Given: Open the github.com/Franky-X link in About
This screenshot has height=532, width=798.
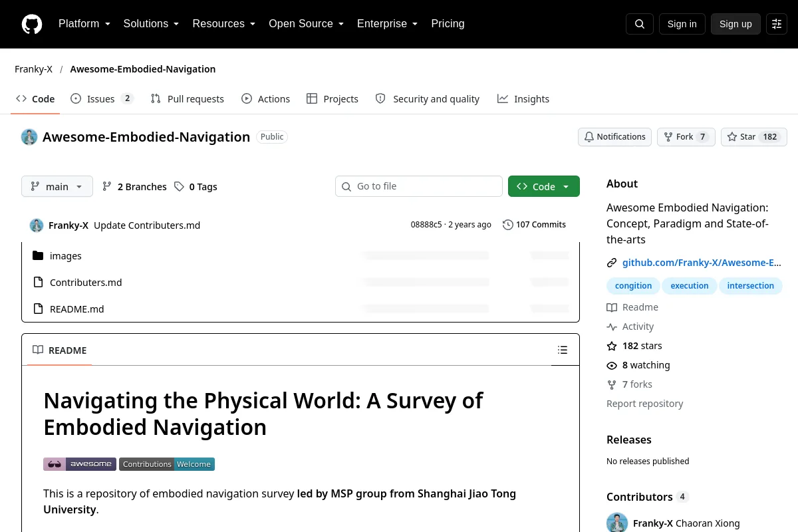Looking at the screenshot, I should click(x=702, y=263).
